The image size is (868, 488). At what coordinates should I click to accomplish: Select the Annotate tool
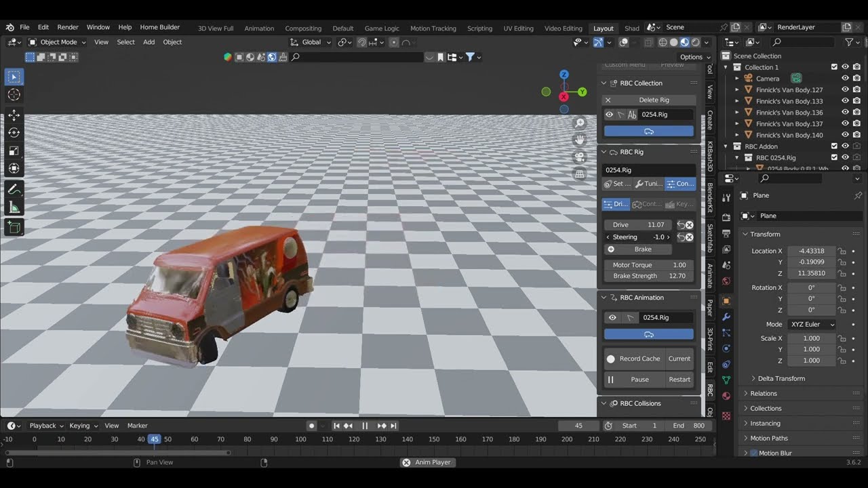tap(14, 190)
